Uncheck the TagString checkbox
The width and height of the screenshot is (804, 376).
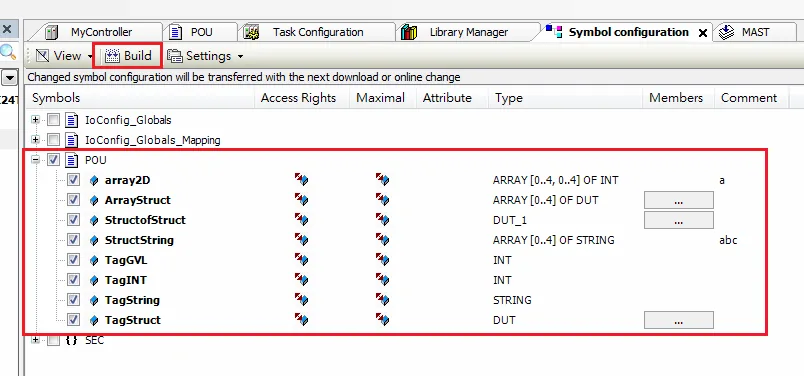coord(73,300)
